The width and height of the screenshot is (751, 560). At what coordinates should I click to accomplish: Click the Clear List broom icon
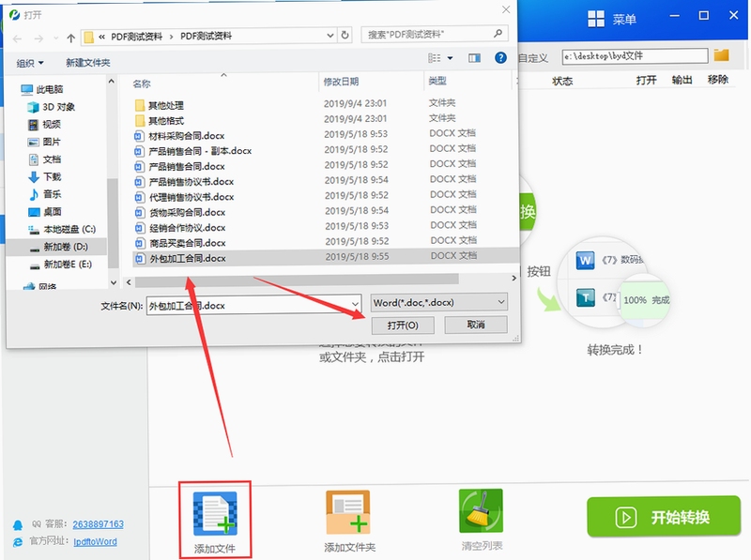point(481,510)
